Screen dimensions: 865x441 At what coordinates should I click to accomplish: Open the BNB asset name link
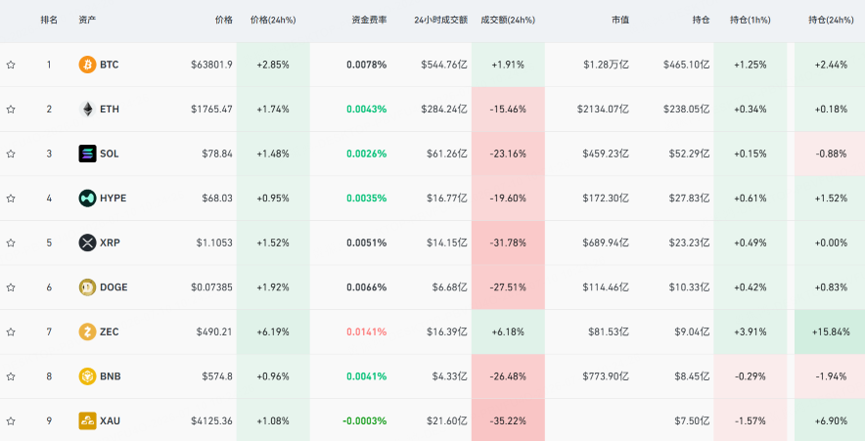pos(110,376)
